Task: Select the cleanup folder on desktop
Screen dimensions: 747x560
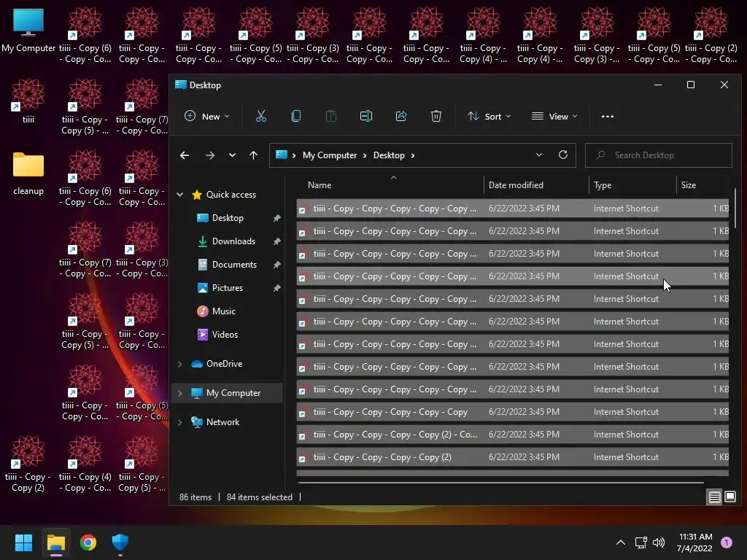Action: point(28,174)
